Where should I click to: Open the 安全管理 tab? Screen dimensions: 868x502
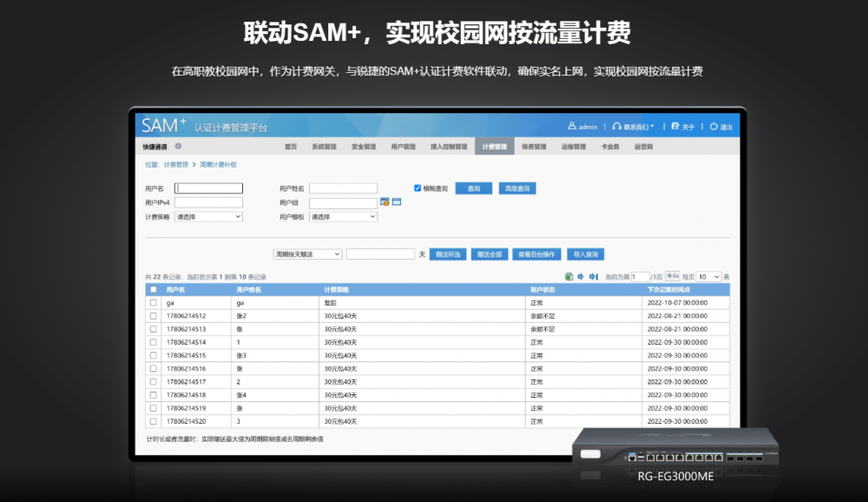coord(364,147)
